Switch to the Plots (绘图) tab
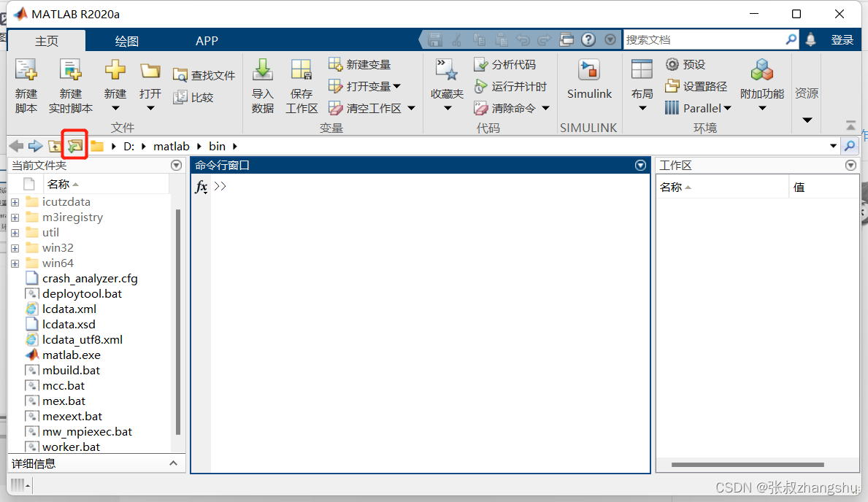 click(x=127, y=41)
